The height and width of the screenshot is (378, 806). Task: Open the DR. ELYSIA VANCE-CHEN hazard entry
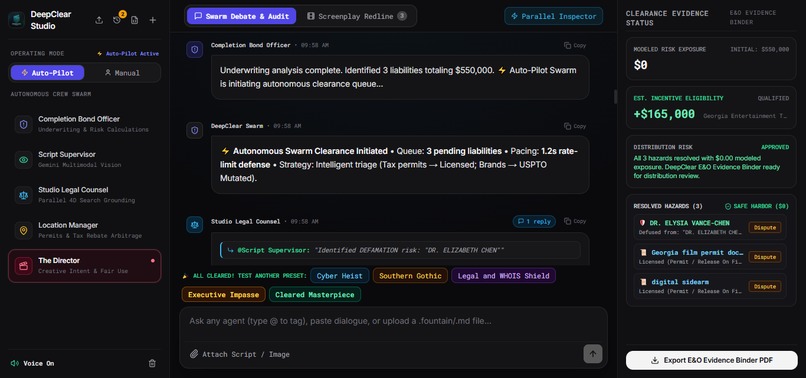(x=711, y=227)
